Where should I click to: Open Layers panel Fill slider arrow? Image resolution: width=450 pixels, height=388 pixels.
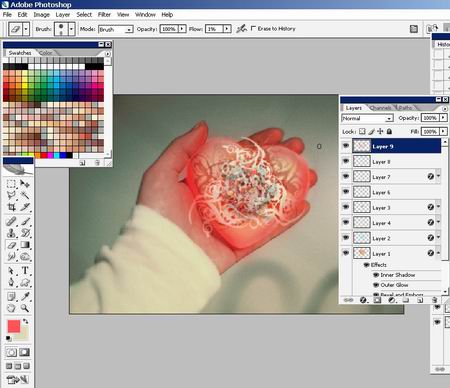point(443,132)
